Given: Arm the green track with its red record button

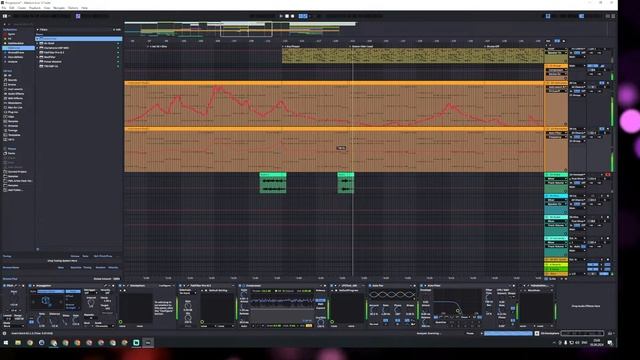Looking at the screenshot, I should (x=608, y=175).
